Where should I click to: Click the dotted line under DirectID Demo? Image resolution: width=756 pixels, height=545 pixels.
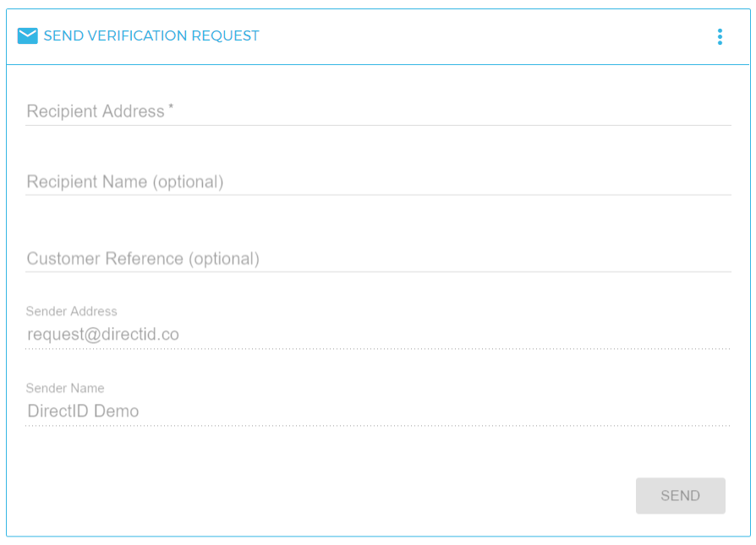[378, 426]
